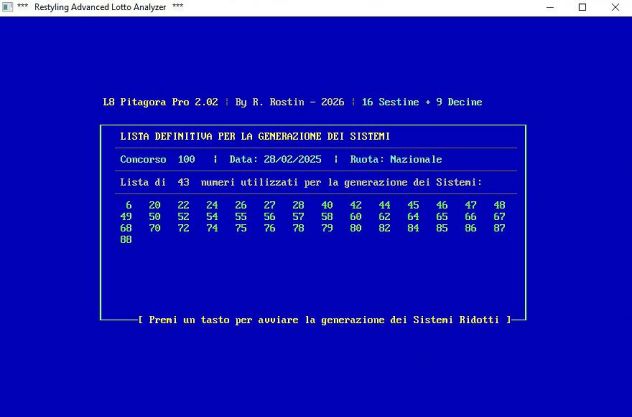Viewport: 632px width, 417px height.
Task: Click number 54 in the list
Action: [x=212, y=217]
